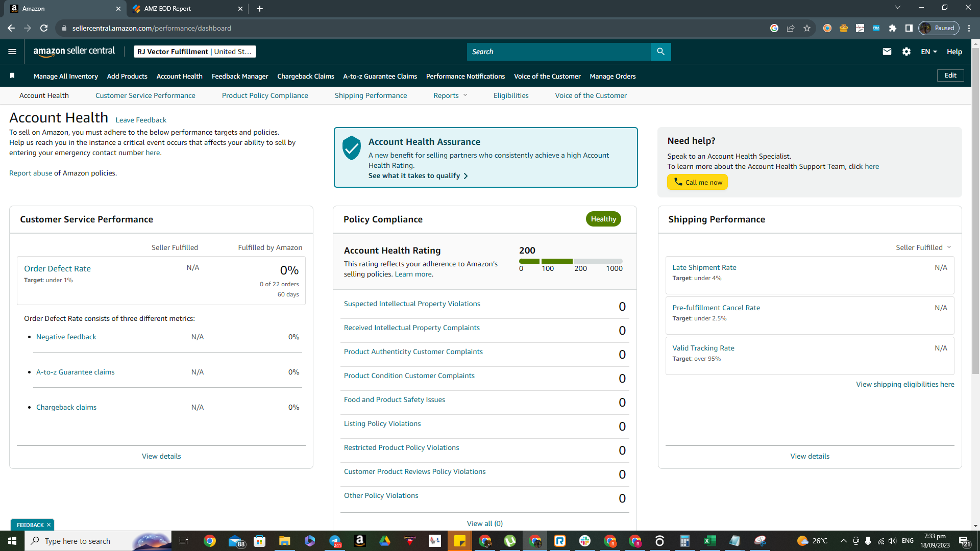980x551 pixels.
Task: Click the share page icon in address bar
Action: [791, 28]
